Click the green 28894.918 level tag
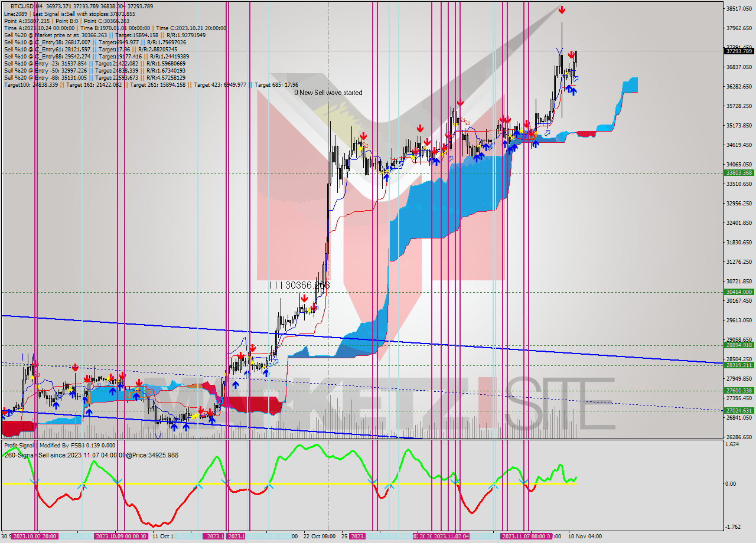756x543 pixels. coord(738,345)
